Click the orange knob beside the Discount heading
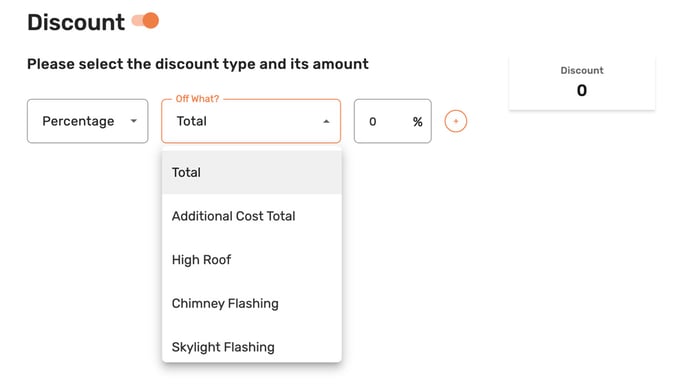This screenshot has height=384, width=688. pos(151,21)
